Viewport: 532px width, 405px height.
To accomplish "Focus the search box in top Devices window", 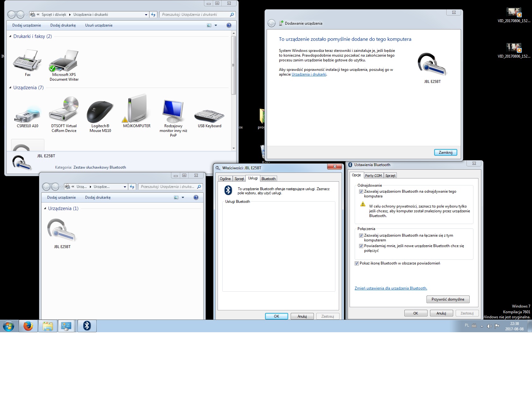I will click(x=194, y=15).
